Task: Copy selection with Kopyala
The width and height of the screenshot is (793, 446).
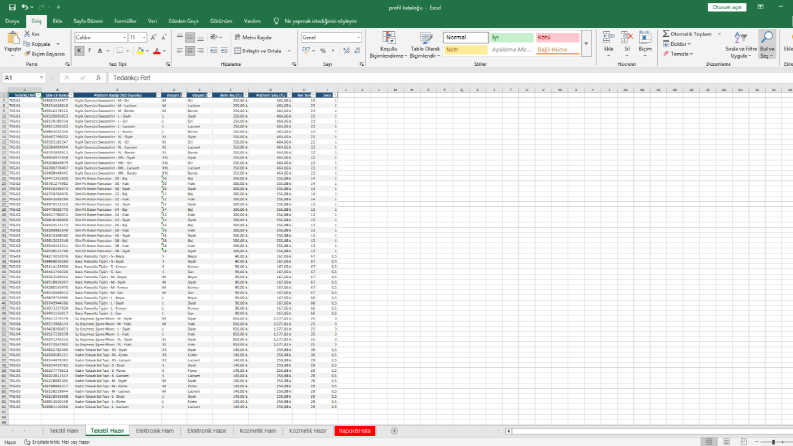Action: (x=37, y=44)
